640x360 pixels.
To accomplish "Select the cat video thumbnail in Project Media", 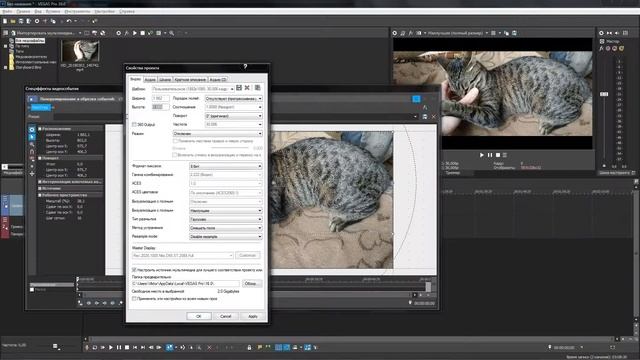I will point(80,51).
